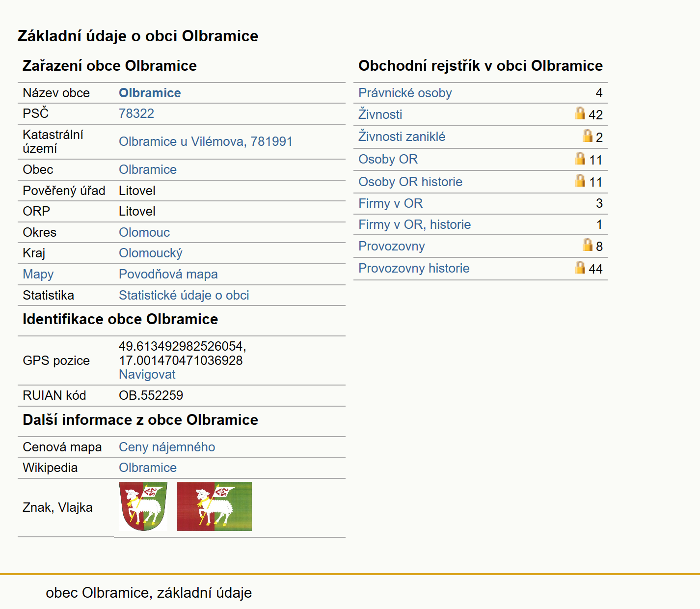Open the Olbramice coat of arms image

coord(143,506)
